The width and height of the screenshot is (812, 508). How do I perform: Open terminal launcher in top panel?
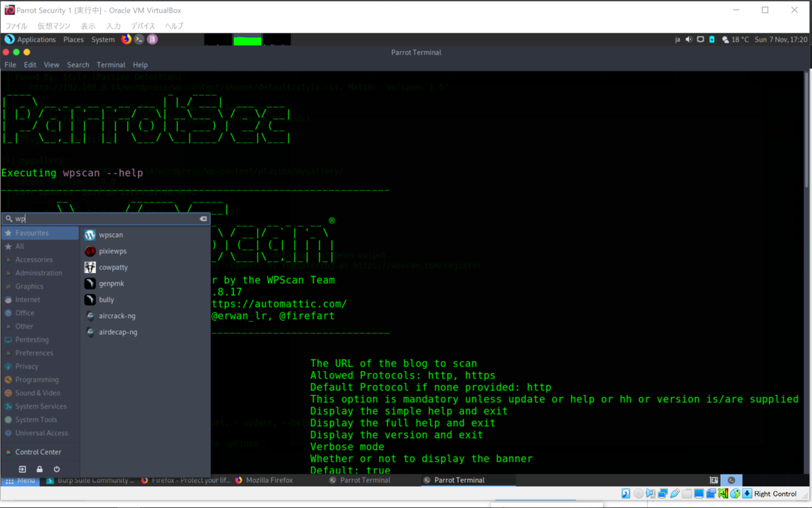(139, 39)
